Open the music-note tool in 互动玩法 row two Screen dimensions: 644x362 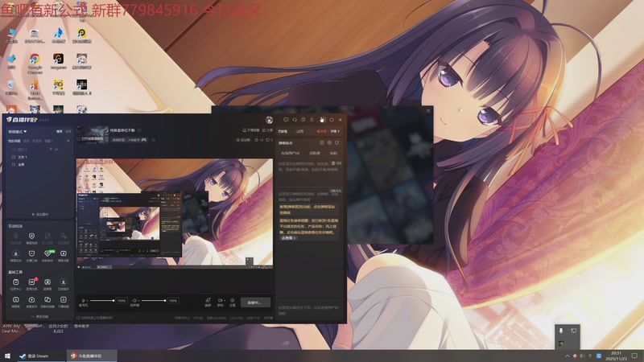[64, 253]
